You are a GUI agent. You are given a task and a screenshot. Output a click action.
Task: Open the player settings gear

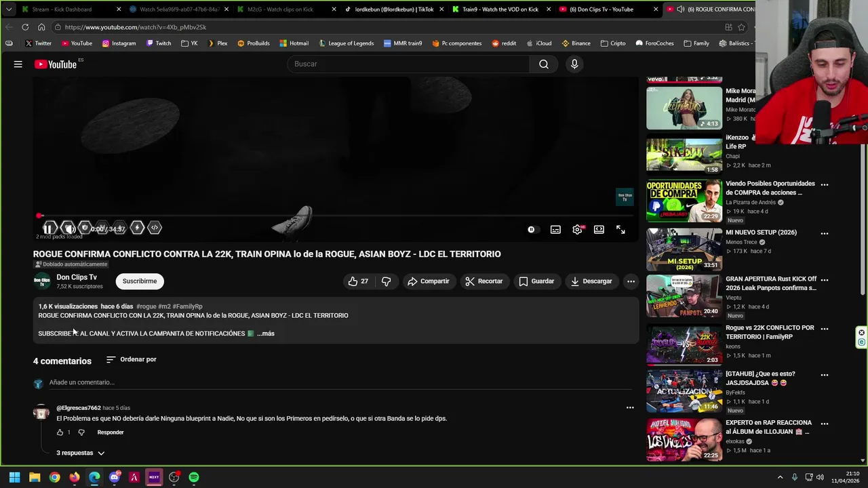(577, 230)
